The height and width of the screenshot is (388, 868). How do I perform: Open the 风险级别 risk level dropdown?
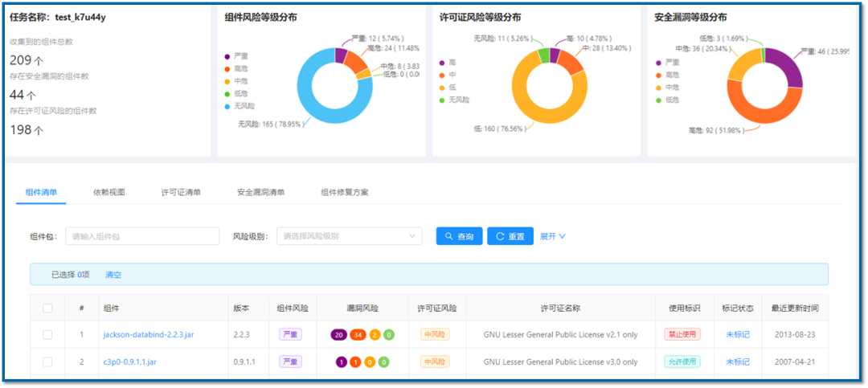(349, 236)
